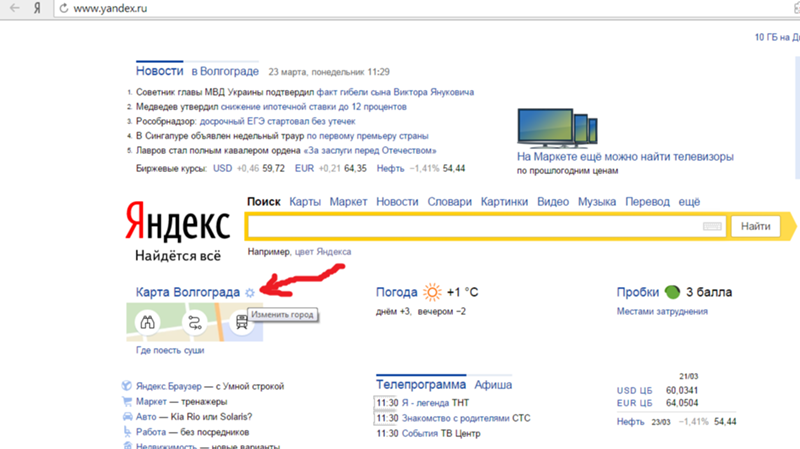
Task: Open Lavrov order news link
Action: pos(370,151)
